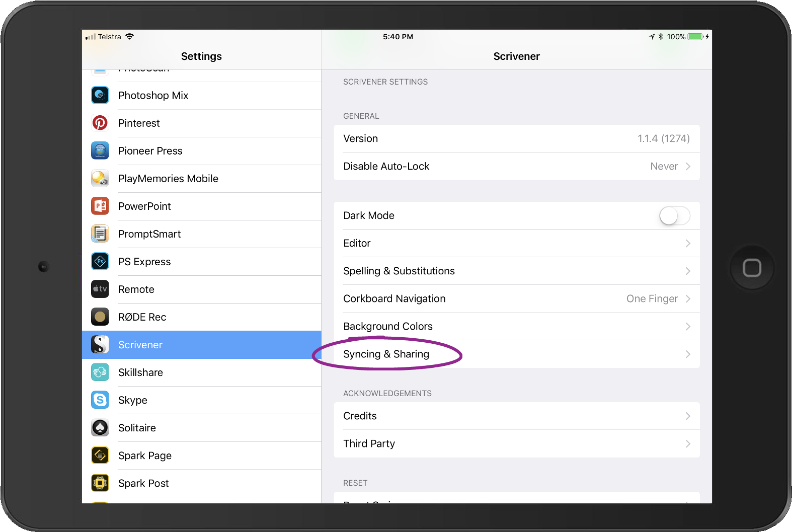Image resolution: width=792 pixels, height=532 pixels.
Task: Tap the One Finger navigation value
Action: coord(652,298)
